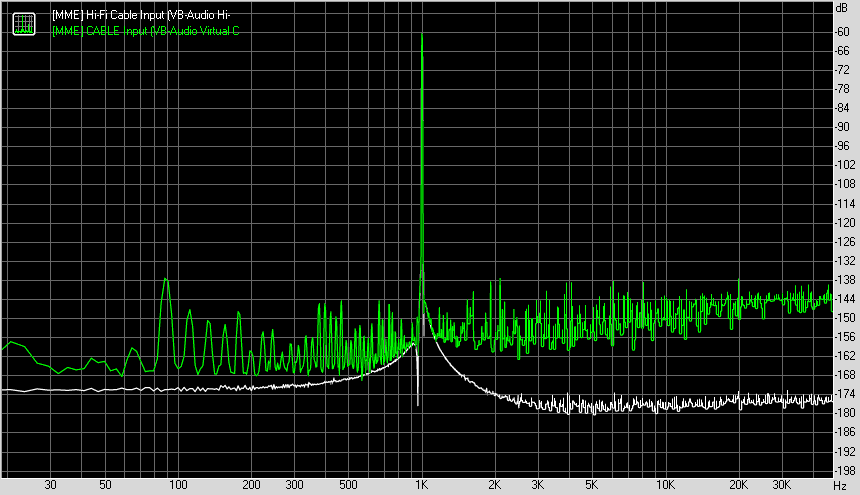Click the 30 Hz frequency label
860x495 pixels.
50,485
